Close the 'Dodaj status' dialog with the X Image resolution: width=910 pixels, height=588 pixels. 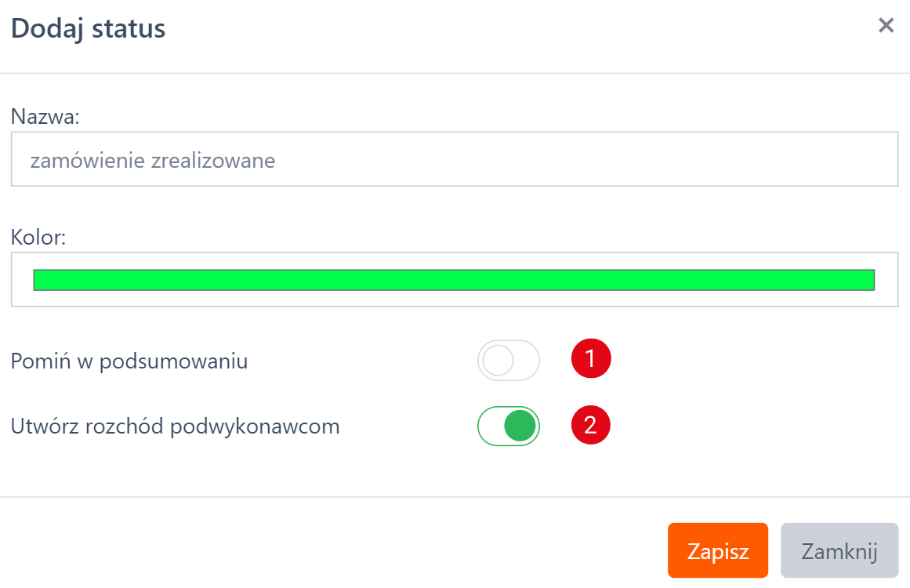coord(886,25)
